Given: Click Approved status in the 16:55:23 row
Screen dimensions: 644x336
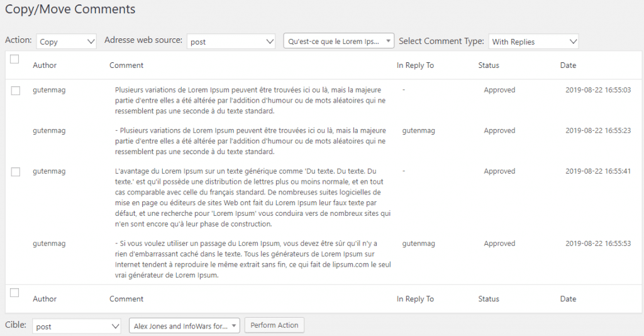Looking at the screenshot, I should 499,131.
